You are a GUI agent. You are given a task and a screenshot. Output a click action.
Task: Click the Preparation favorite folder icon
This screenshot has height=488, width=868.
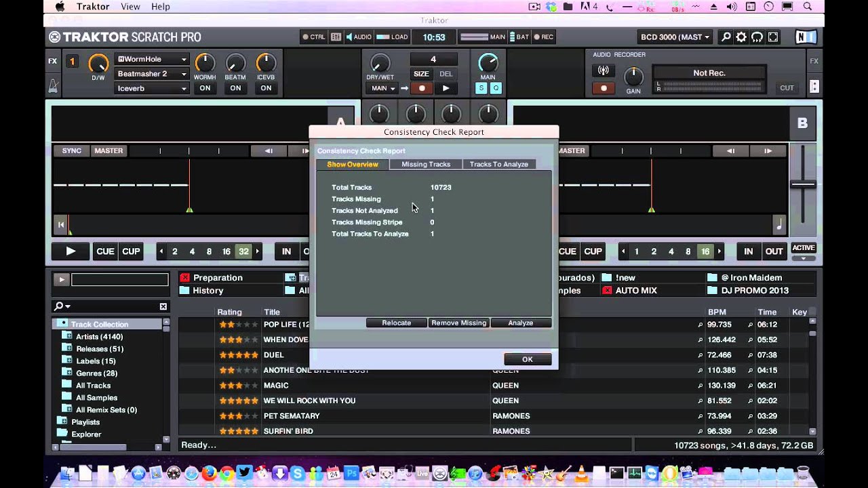[x=184, y=277]
